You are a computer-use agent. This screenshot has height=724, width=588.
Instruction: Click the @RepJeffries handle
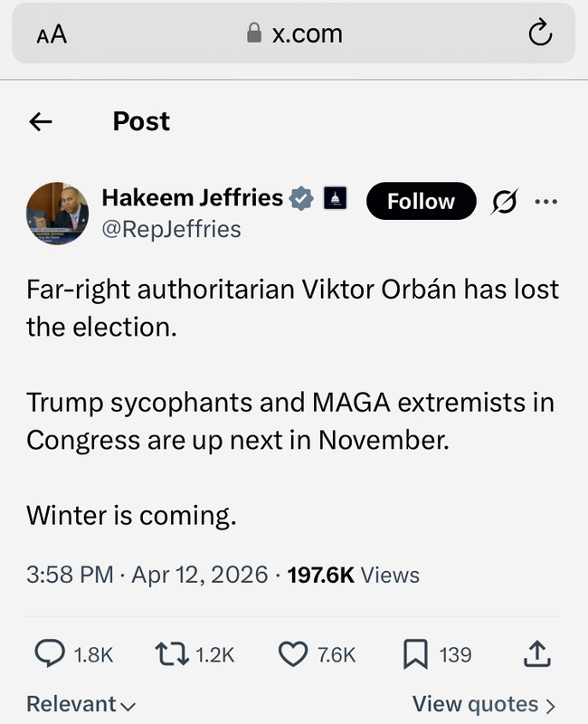[171, 229]
